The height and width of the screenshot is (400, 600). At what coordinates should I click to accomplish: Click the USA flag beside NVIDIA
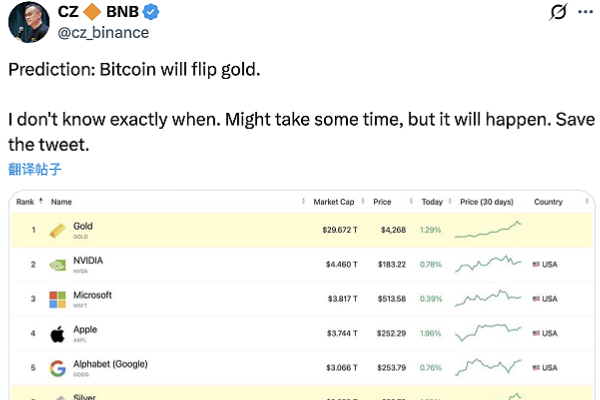point(536,265)
